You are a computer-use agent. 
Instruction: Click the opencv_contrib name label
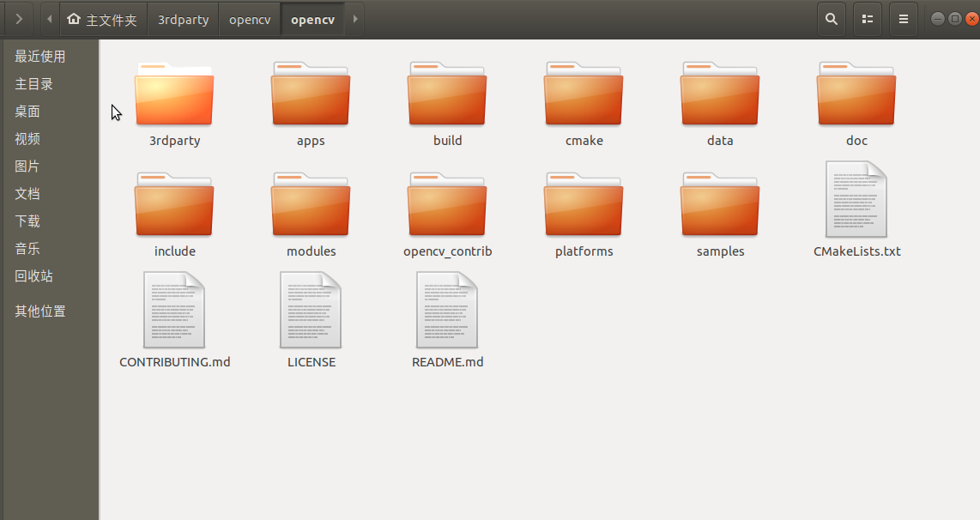coord(447,252)
